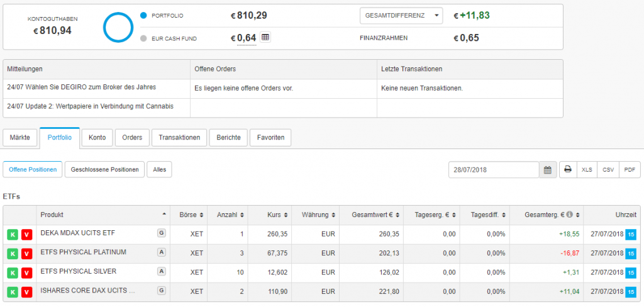Click the table icon beside EUR Cash Fund

pos(265,38)
